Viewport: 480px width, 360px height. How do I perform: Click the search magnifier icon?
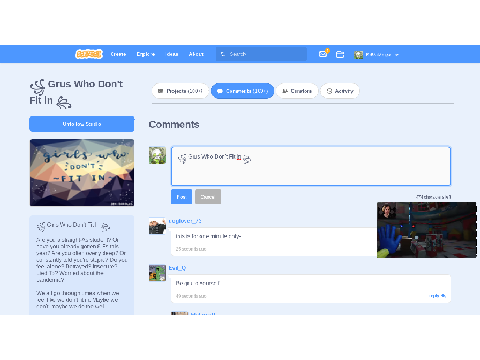coord(223,54)
